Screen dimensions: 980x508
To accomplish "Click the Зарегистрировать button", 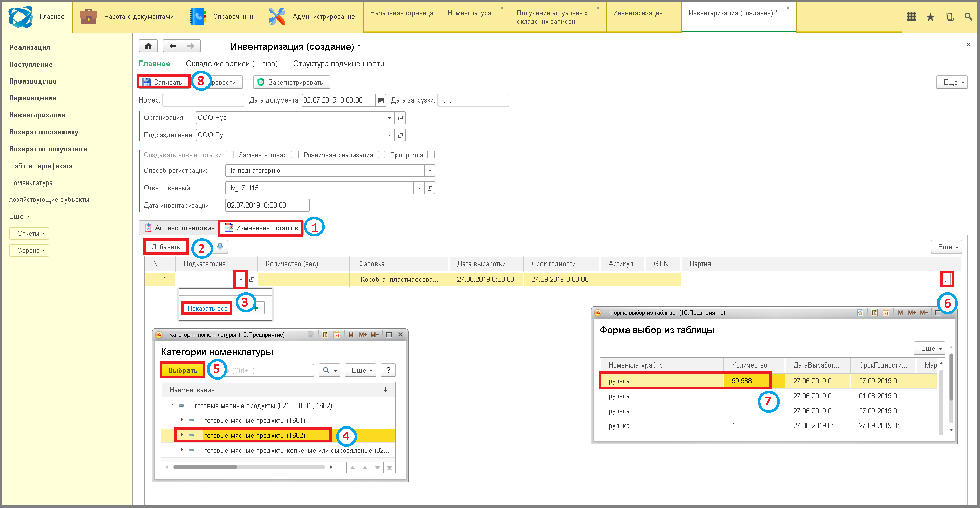I will pyautogui.click(x=291, y=82).
